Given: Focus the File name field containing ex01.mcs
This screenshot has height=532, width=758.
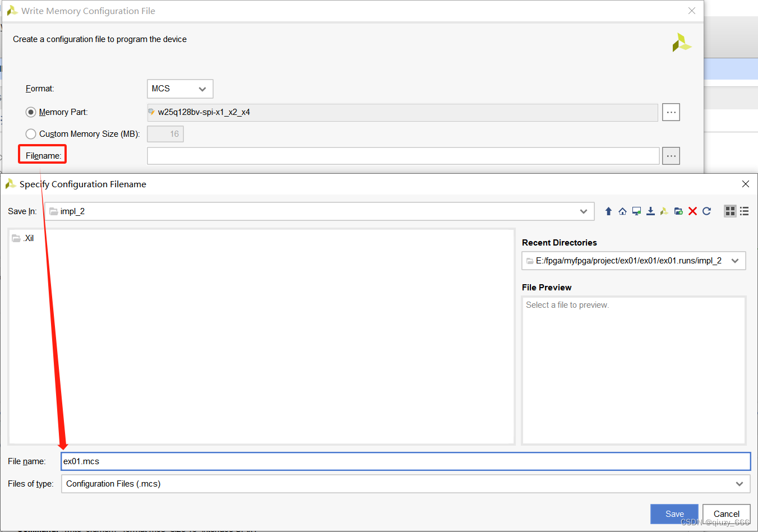Looking at the screenshot, I should click(x=406, y=461).
